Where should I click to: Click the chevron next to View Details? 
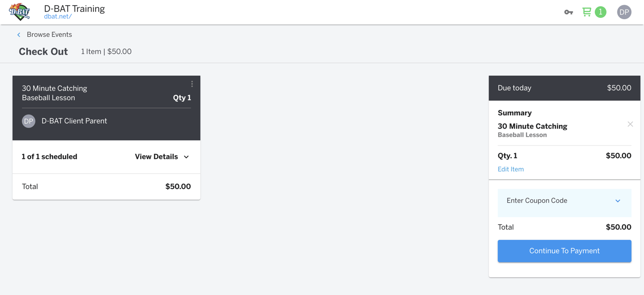tap(186, 157)
